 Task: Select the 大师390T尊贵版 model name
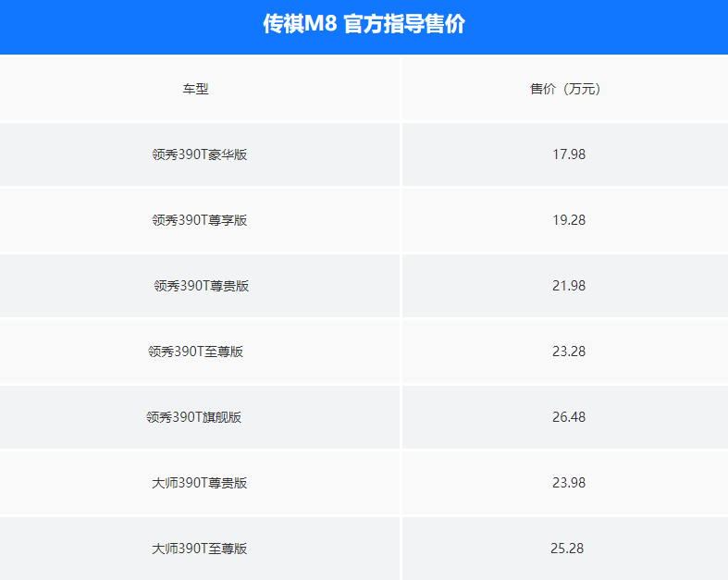click(x=200, y=483)
